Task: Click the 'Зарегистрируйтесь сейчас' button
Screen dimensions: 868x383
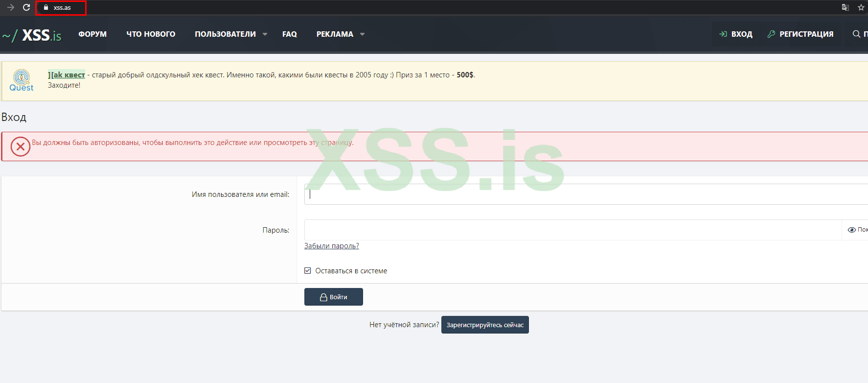Action: (485, 325)
